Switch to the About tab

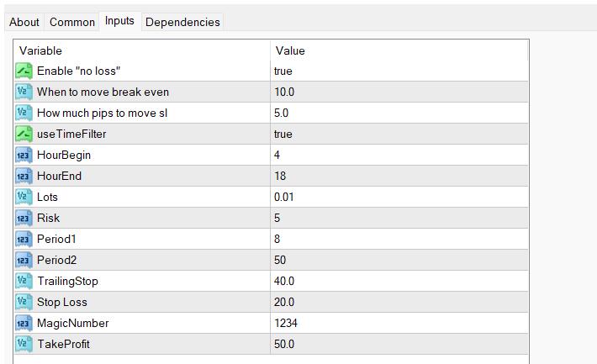24,23
